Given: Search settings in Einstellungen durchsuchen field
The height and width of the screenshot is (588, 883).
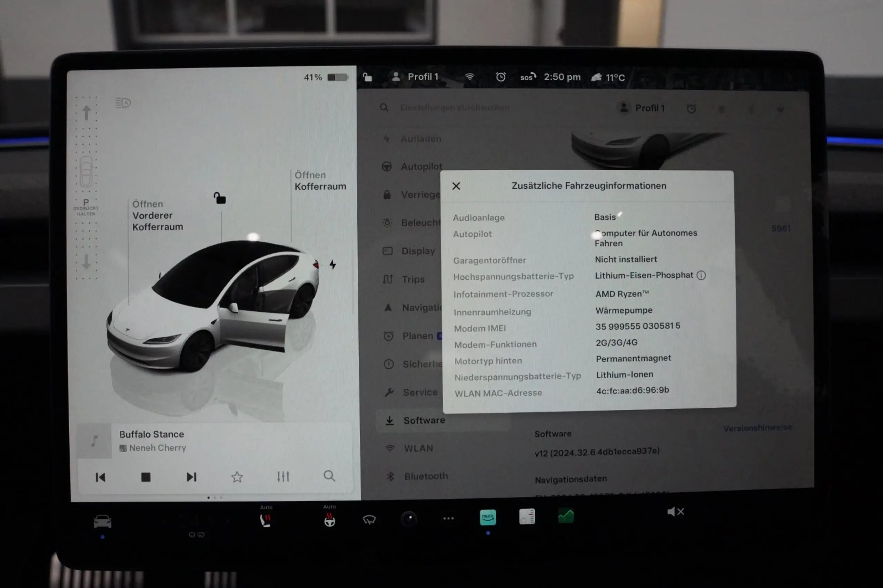Looking at the screenshot, I should click(x=455, y=108).
